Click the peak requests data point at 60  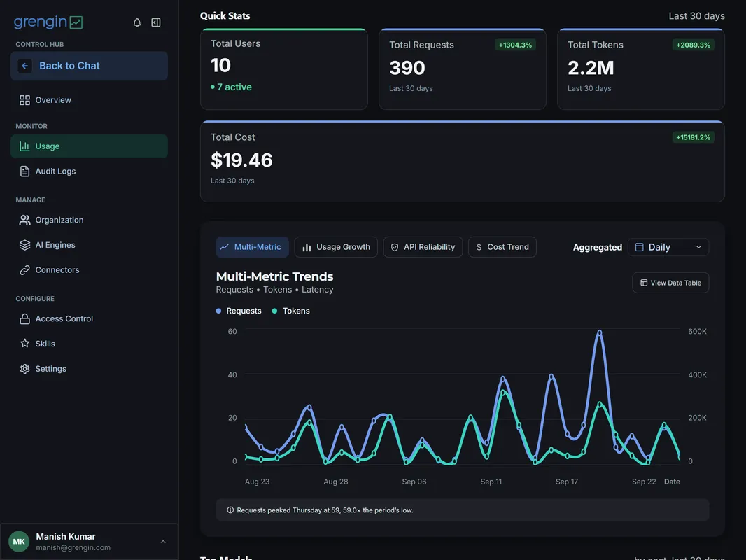point(600,333)
